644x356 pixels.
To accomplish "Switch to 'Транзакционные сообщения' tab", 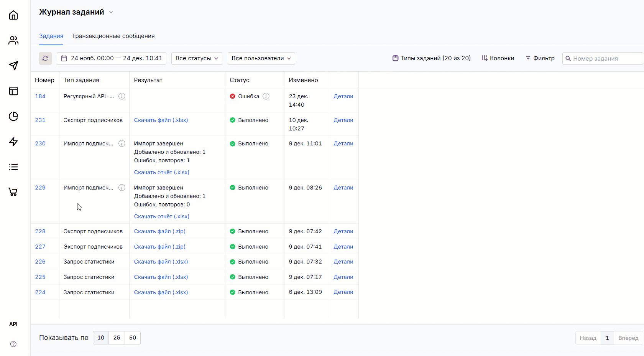I will coord(113,36).
